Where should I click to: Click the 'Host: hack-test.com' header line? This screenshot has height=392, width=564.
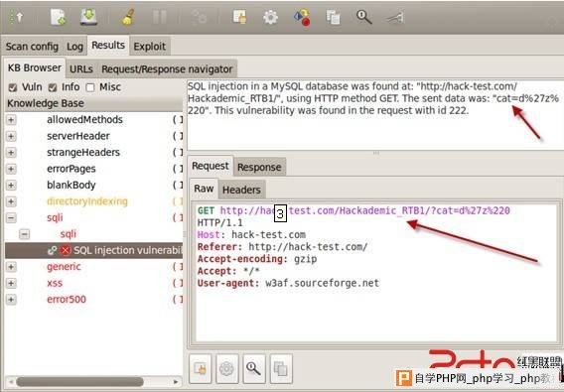tap(251, 235)
